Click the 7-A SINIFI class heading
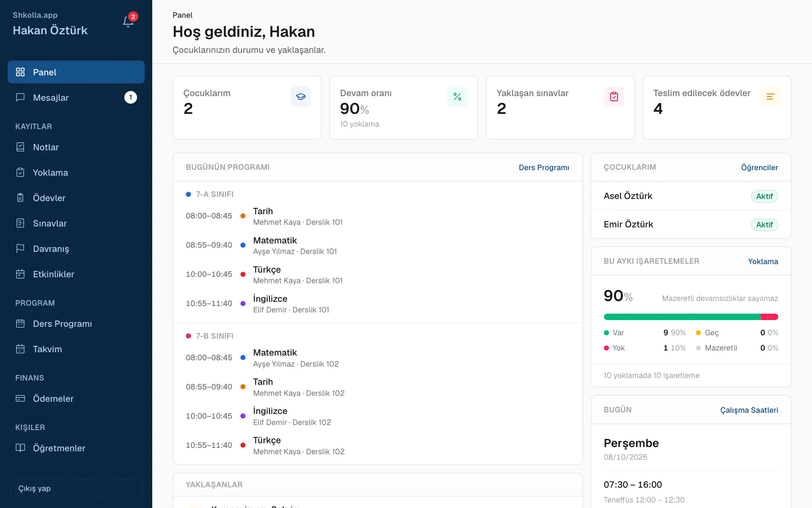 coord(214,194)
